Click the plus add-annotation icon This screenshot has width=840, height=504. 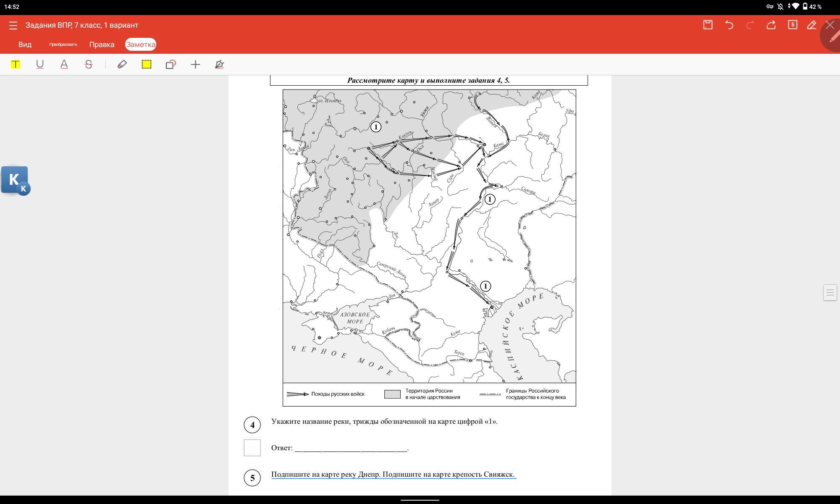click(x=195, y=64)
